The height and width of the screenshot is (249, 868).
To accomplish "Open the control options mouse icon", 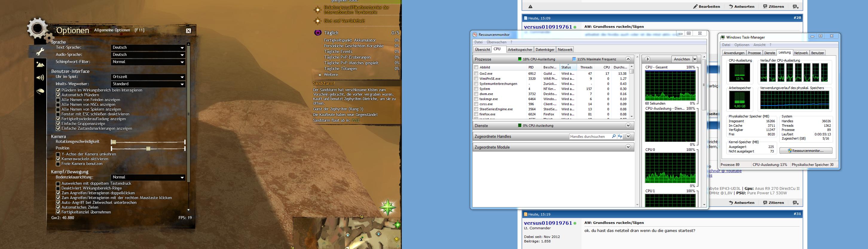I will (x=40, y=91).
